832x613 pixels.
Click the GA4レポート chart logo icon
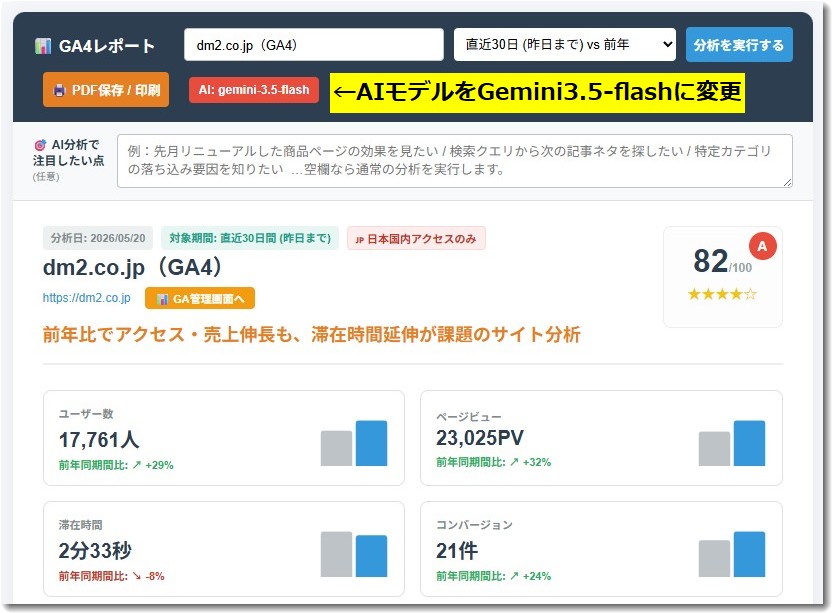[43, 46]
